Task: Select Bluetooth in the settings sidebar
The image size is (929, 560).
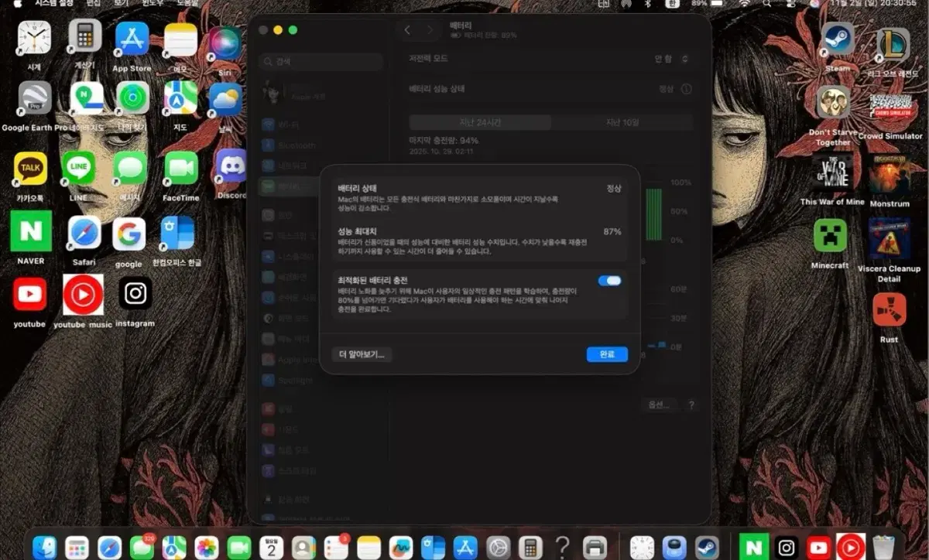Action: tap(321, 145)
